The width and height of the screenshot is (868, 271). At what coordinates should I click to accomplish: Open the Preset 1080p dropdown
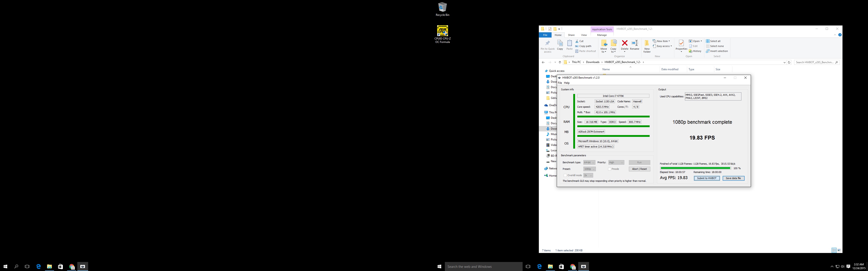tap(590, 169)
